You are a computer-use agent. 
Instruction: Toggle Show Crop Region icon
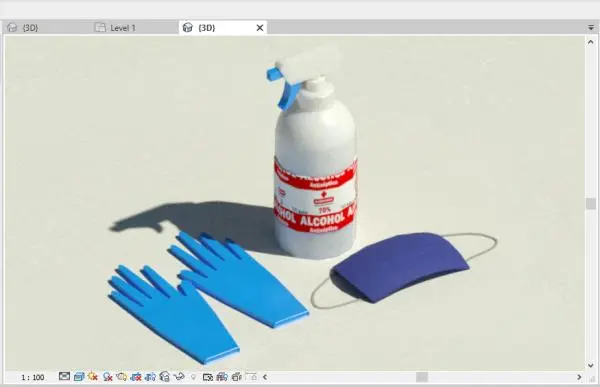pyautogui.click(x=150, y=377)
